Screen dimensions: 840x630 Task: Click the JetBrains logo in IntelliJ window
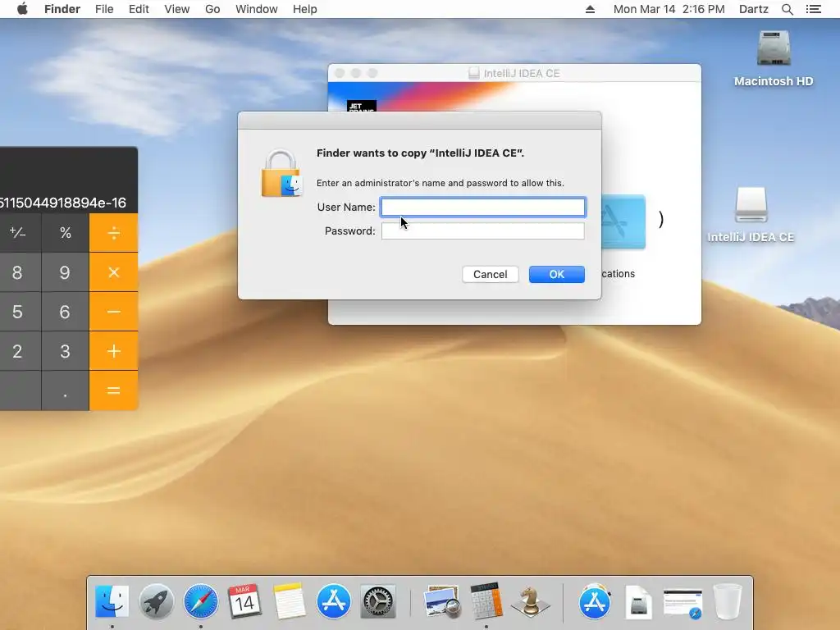click(x=362, y=106)
